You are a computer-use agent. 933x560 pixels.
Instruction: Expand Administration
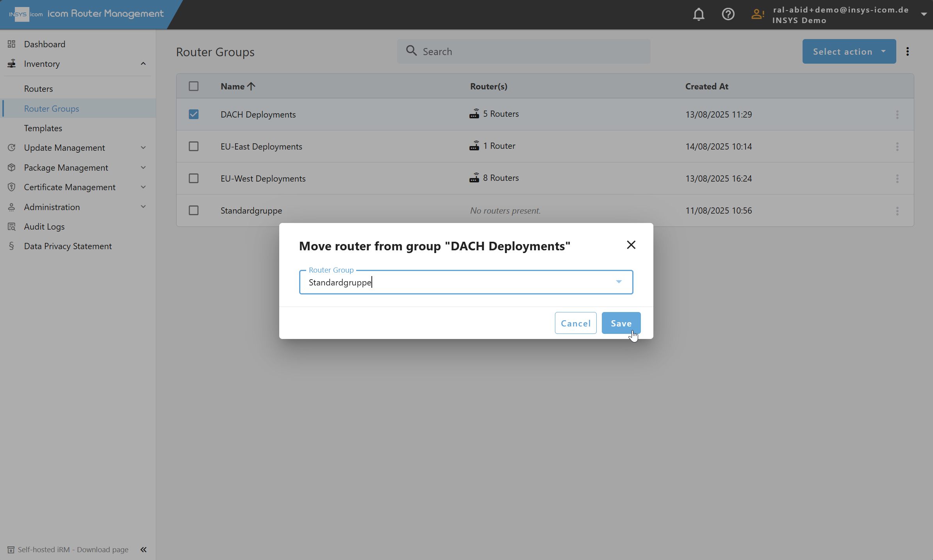143,207
